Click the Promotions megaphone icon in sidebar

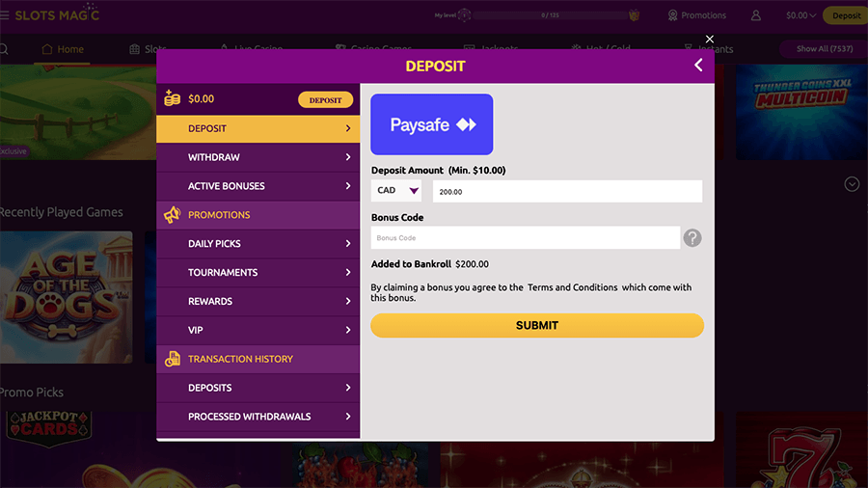point(173,215)
